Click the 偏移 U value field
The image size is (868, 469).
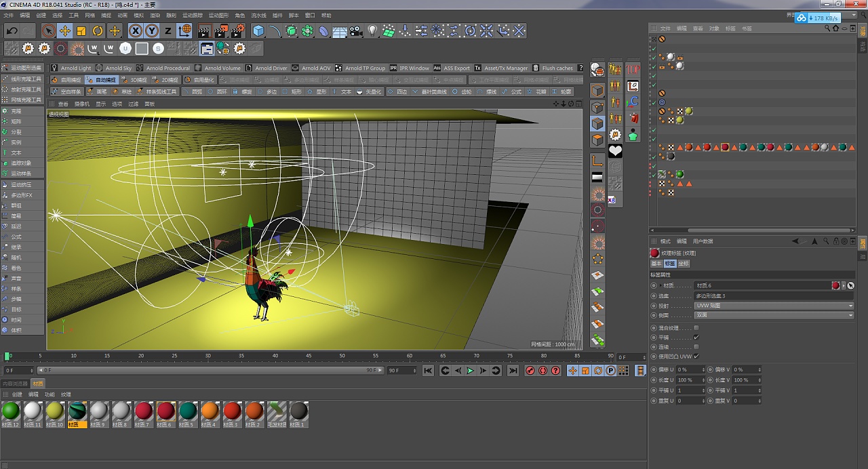[690, 370]
